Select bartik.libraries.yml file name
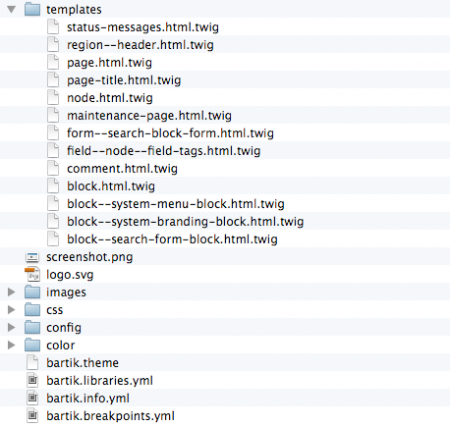Image resolution: width=450 pixels, height=424 pixels. (100, 381)
